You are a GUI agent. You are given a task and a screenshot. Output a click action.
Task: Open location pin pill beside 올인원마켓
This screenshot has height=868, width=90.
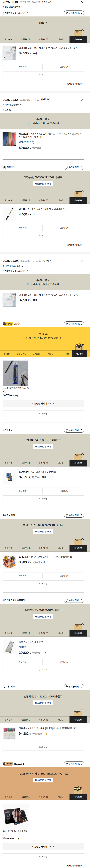coord(74,430)
